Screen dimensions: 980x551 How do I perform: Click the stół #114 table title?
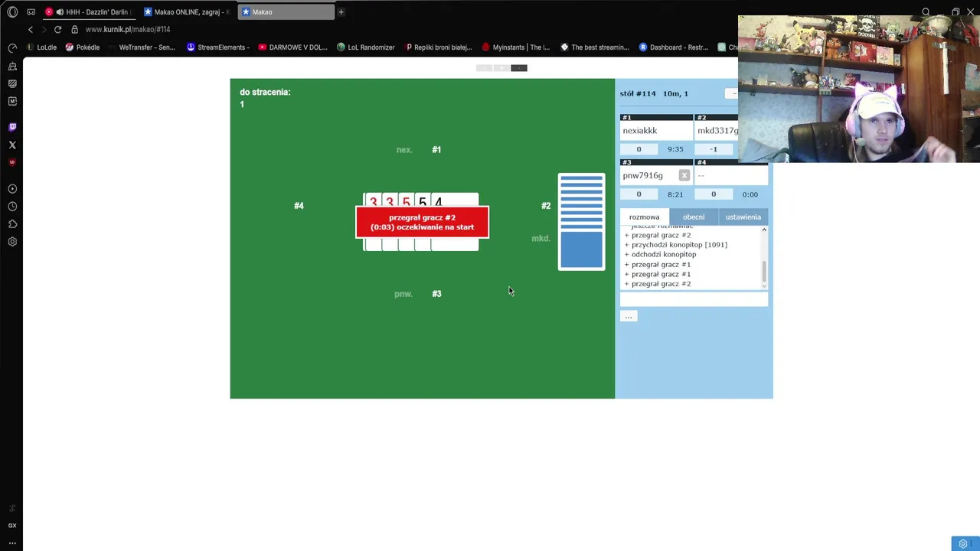(638, 93)
